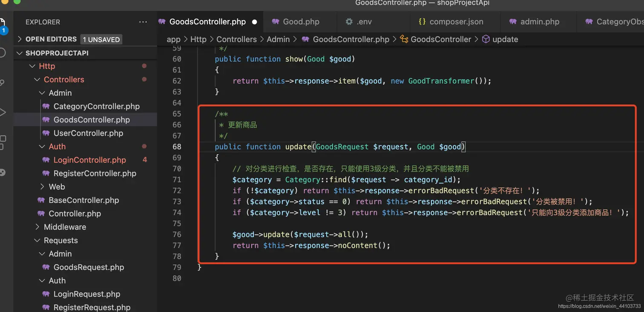Collapse the Http folder chevron
Viewport: 644px width, 312px height.
32,66
